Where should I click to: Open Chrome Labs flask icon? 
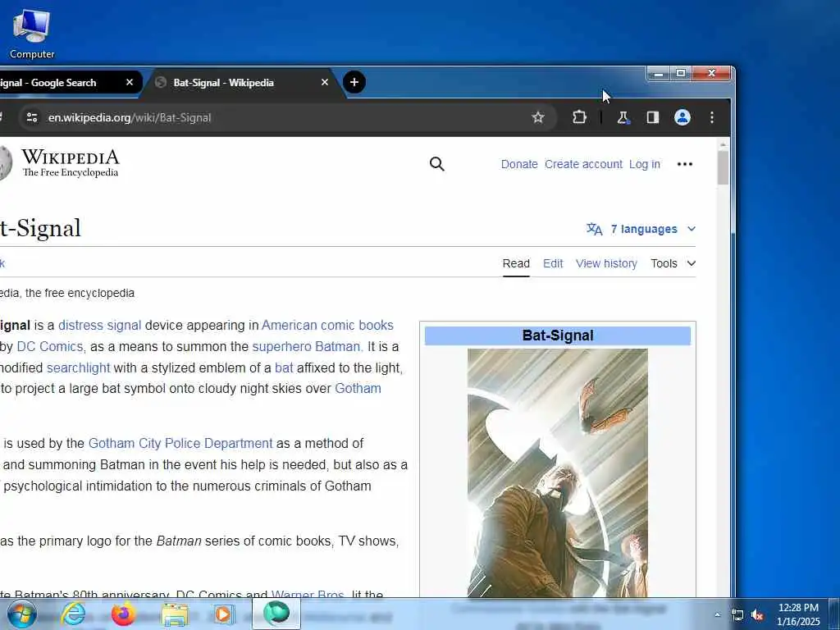(x=623, y=117)
